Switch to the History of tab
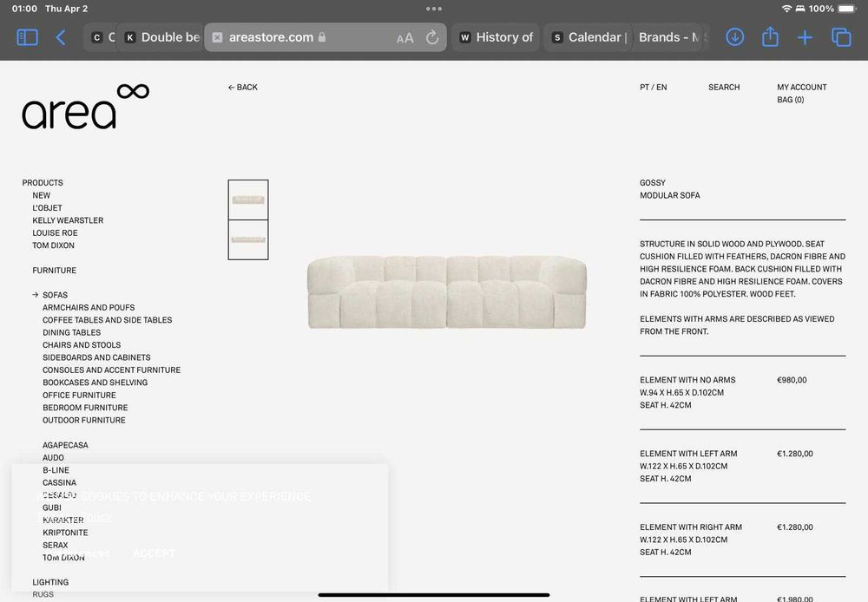This screenshot has height=602, width=868. click(x=496, y=37)
